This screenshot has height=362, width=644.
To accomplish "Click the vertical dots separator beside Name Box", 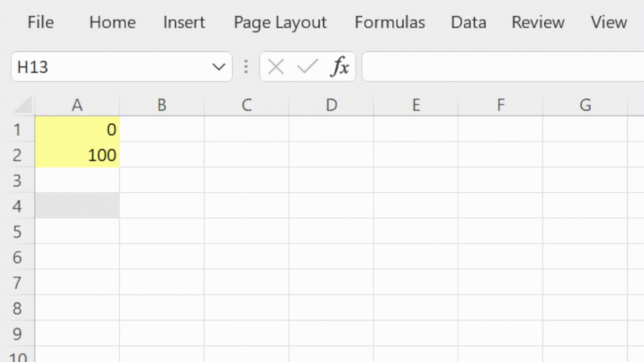I will pyautogui.click(x=246, y=66).
